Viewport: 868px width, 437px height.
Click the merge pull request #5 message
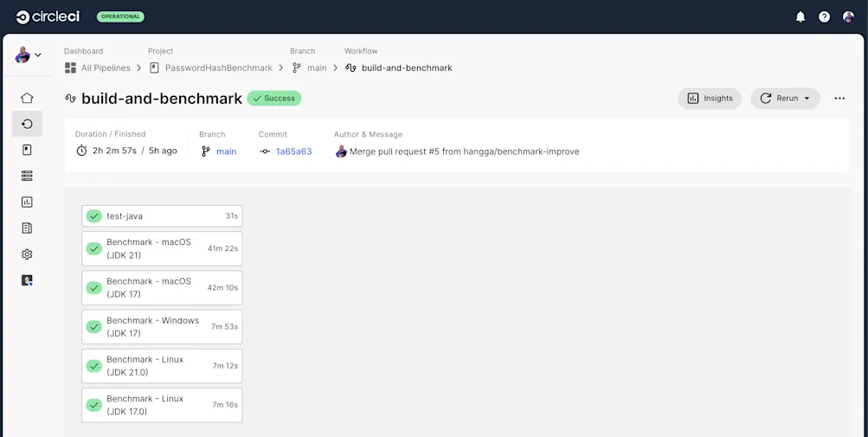[465, 151]
